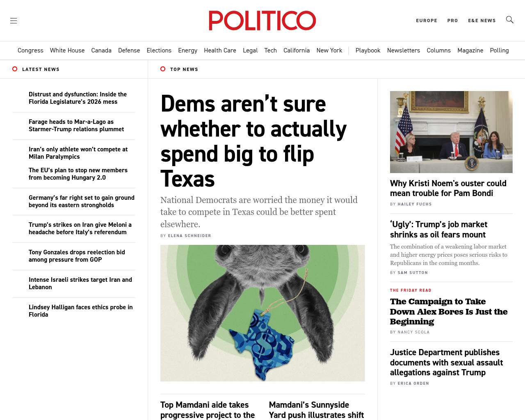The height and width of the screenshot is (420, 525).
Task: Open the Pro link in header
Action: click(x=452, y=21)
